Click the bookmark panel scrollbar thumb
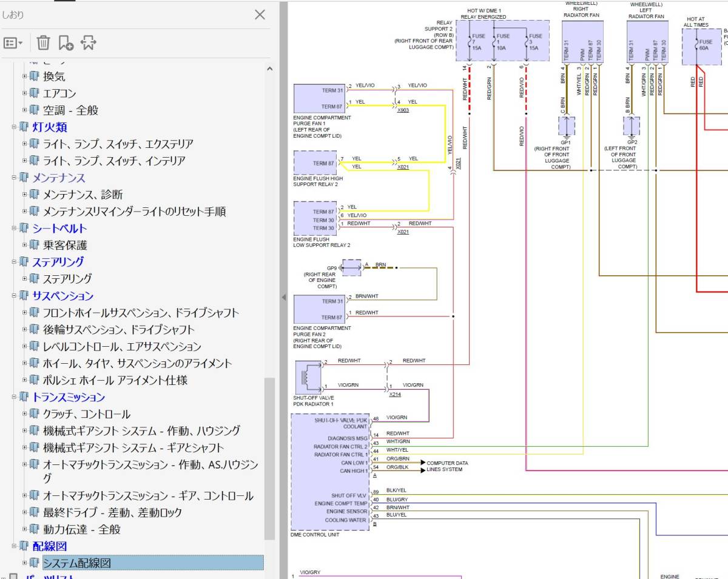The width and height of the screenshot is (728, 579). coord(270,459)
